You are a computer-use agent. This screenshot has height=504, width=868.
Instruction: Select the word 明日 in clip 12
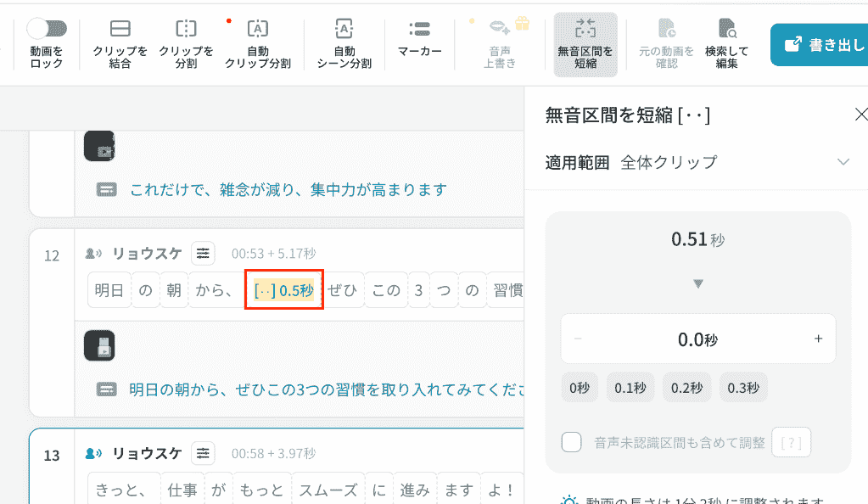point(109,289)
